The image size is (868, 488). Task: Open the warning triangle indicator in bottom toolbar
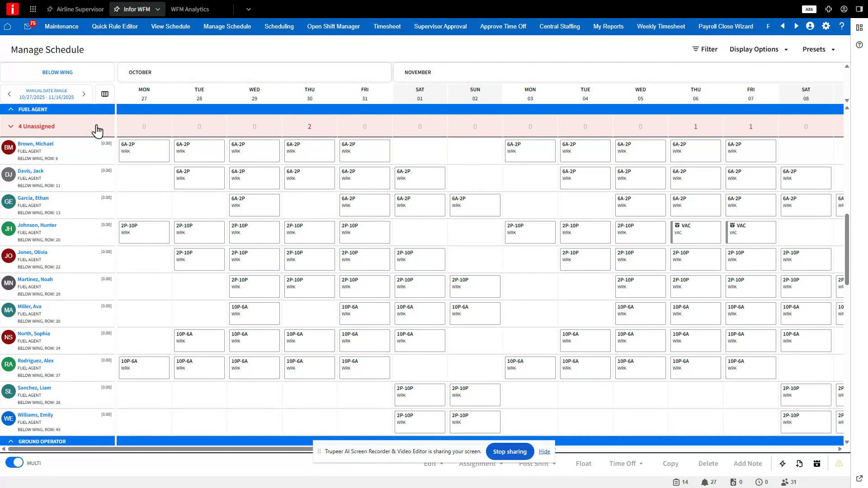click(x=840, y=463)
